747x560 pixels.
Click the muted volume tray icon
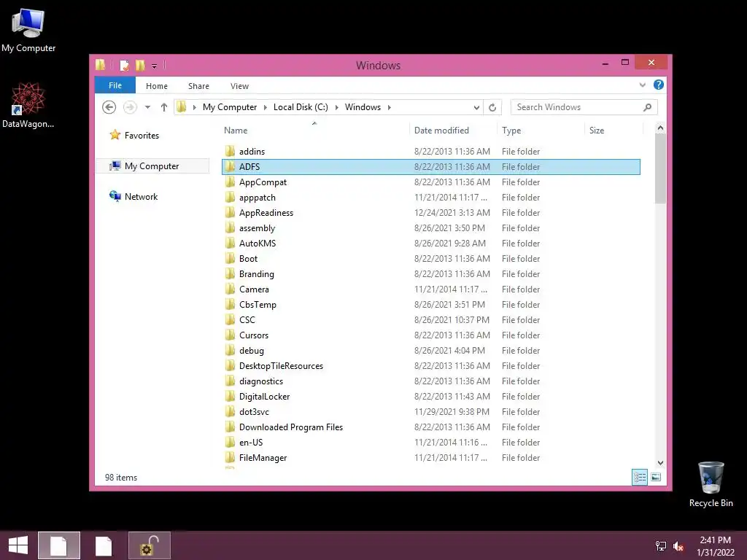(x=678, y=546)
